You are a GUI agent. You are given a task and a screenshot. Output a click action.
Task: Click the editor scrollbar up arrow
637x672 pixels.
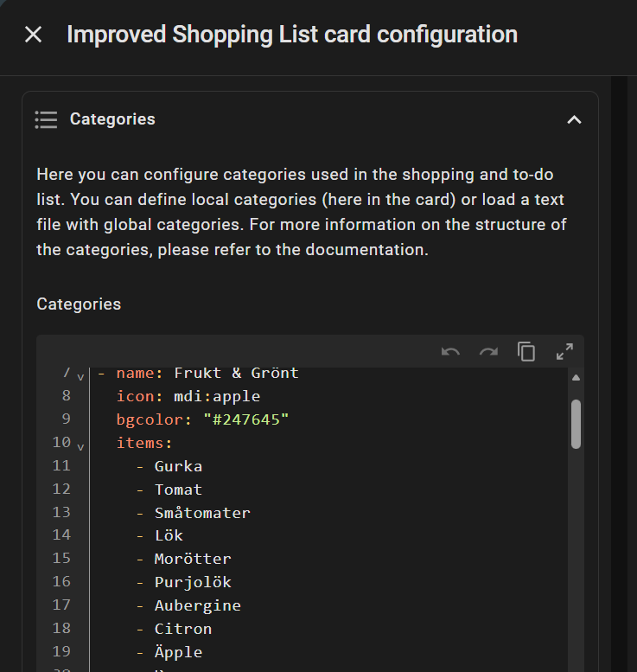point(576,378)
